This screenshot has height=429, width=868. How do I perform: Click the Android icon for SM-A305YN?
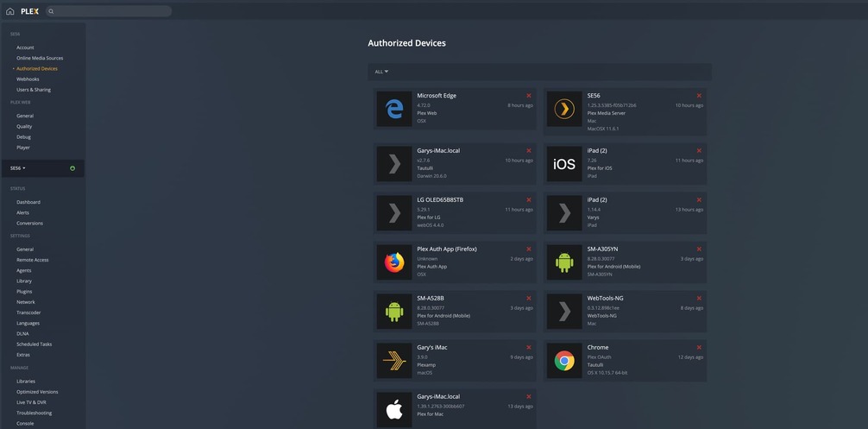pos(564,262)
